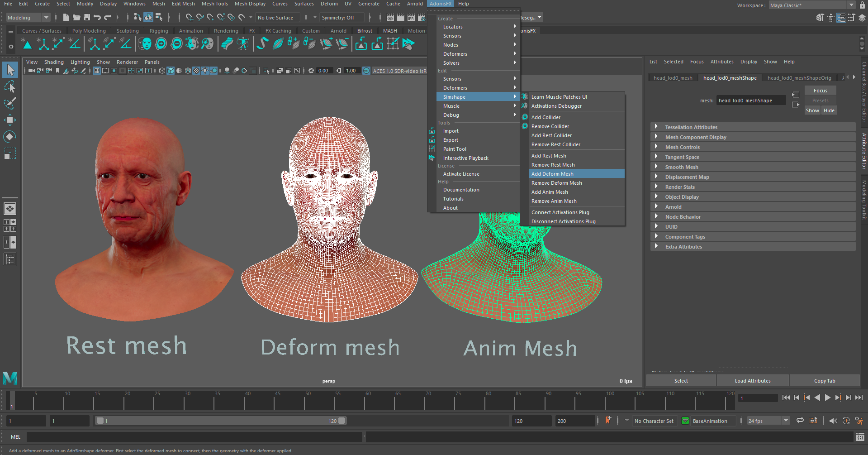868x455 pixels.
Task: Choose Add Deform Mesh from Simshape submenu
Action: tap(577, 174)
